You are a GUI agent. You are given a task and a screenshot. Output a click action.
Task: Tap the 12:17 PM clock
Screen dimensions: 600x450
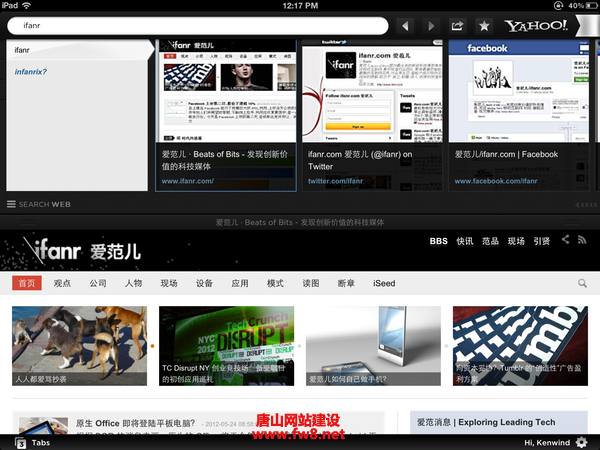pos(300,6)
